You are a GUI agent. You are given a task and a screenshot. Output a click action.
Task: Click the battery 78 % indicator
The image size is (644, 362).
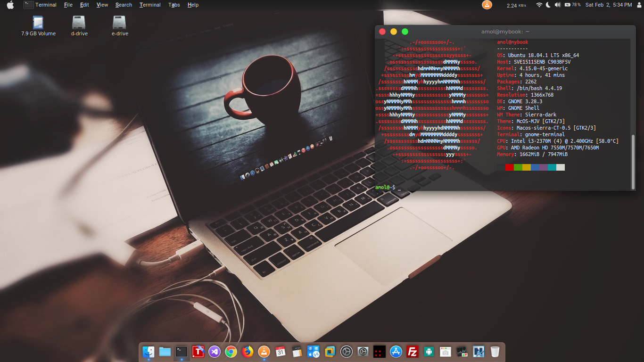pos(572,5)
